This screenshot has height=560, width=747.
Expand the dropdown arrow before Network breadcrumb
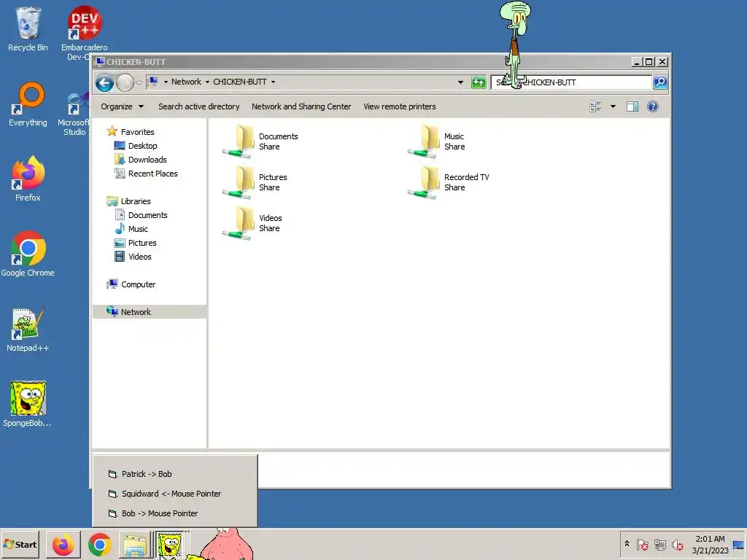(166, 82)
